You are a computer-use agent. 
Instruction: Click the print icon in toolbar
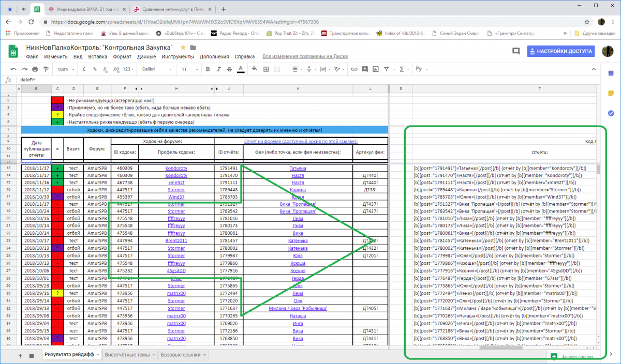[x=35, y=69]
